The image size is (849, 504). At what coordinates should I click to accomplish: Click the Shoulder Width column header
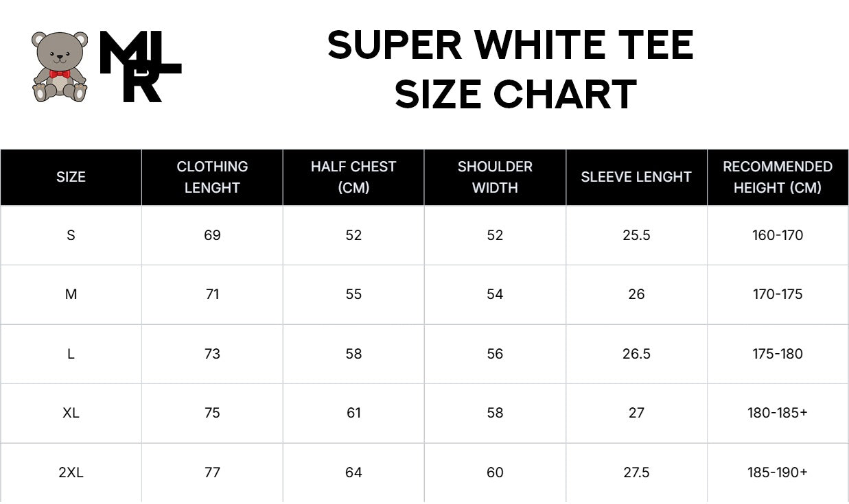click(495, 177)
